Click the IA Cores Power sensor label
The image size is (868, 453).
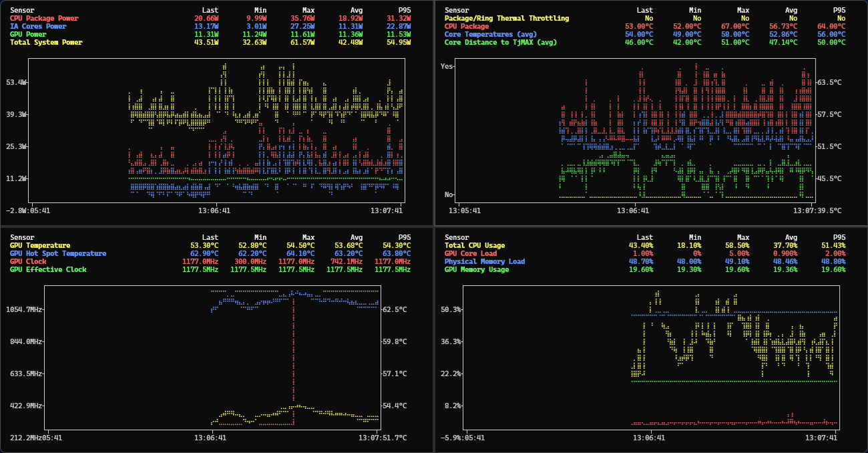pos(38,26)
